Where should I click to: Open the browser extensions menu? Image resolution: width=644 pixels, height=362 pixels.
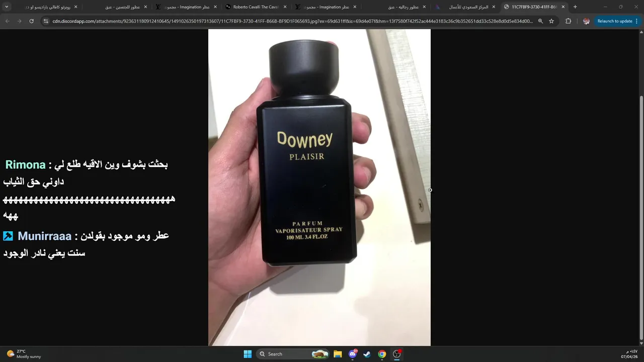pos(569,21)
